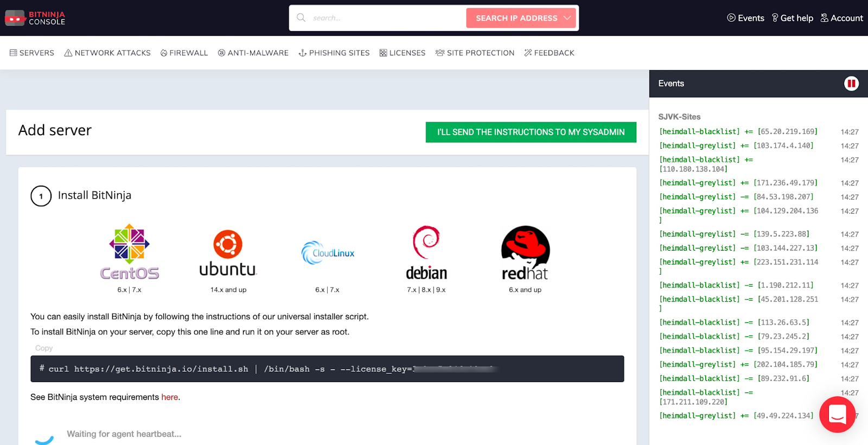Select greylist event for 104.129.204.136
868x445 pixels.
coord(739,215)
